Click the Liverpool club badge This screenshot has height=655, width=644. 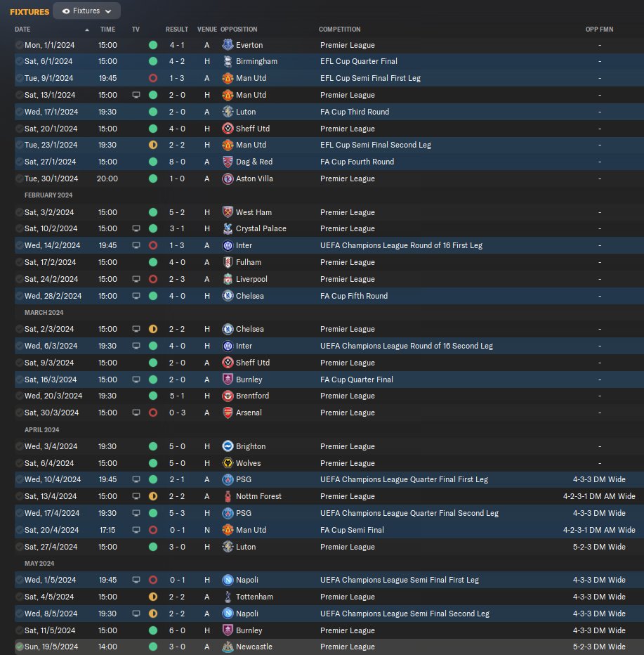pos(228,279)
